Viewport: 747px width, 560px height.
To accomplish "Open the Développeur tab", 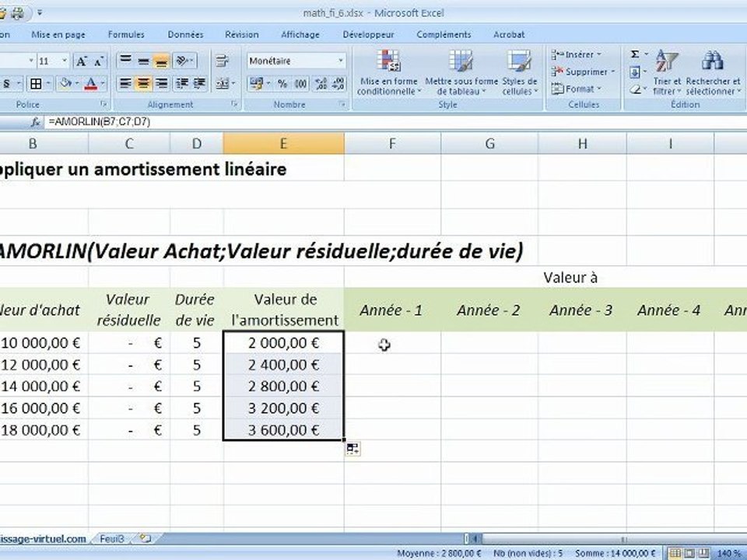I will [x=368, y=35].
